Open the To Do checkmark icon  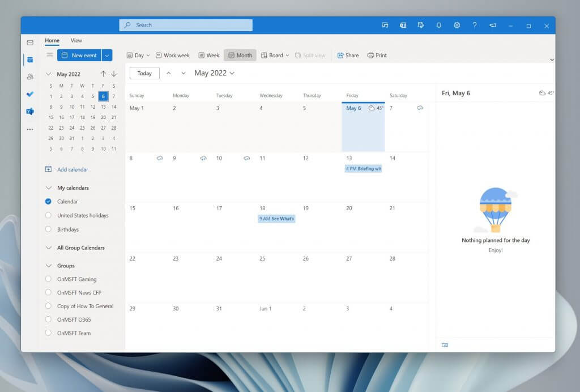pos(30,94)
